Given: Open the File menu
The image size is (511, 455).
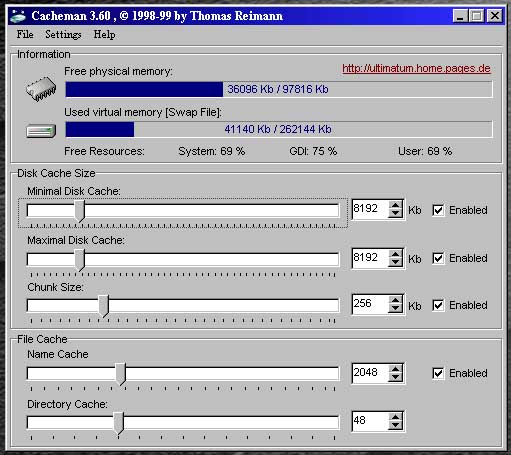Looking at the screenshot, I should point(25,34).
